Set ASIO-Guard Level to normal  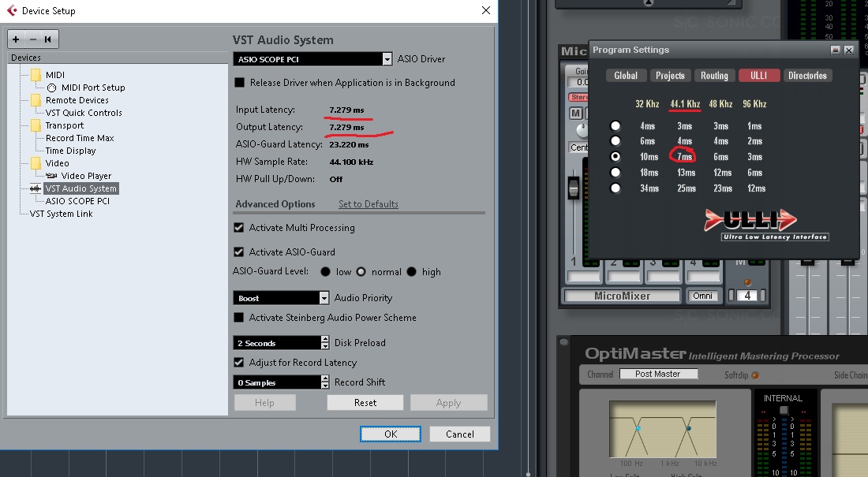361,272
